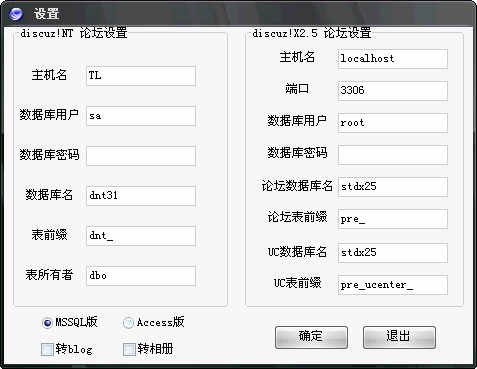Viewport: 477px width, 369px height.
Task: Click the NT 数据库用户 field with sa
Action: click(141, 116)
